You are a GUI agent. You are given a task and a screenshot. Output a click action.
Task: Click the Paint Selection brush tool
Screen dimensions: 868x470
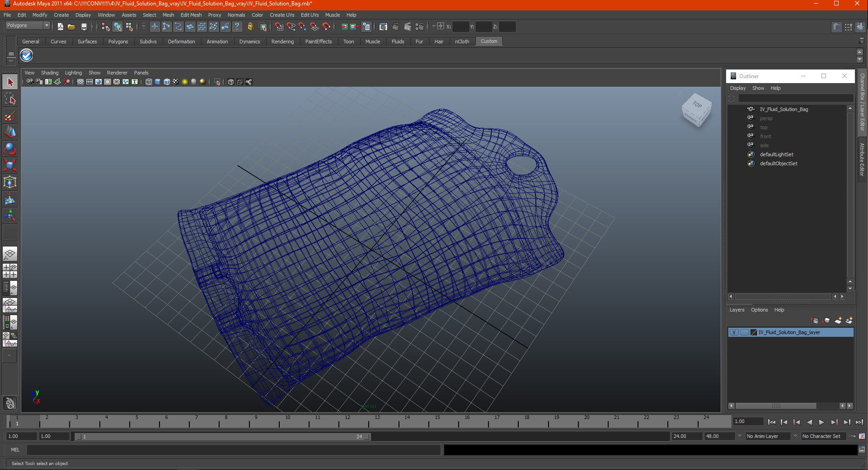10,116
